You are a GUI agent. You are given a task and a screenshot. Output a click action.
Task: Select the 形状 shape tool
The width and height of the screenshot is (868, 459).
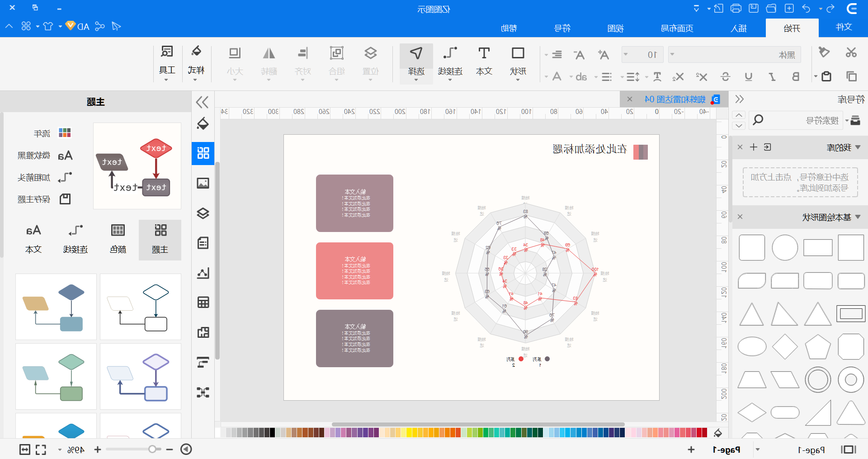[x=518, y=63]
